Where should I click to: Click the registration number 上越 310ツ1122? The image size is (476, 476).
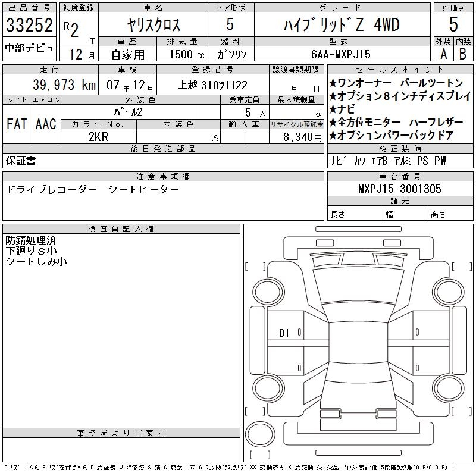212,85
